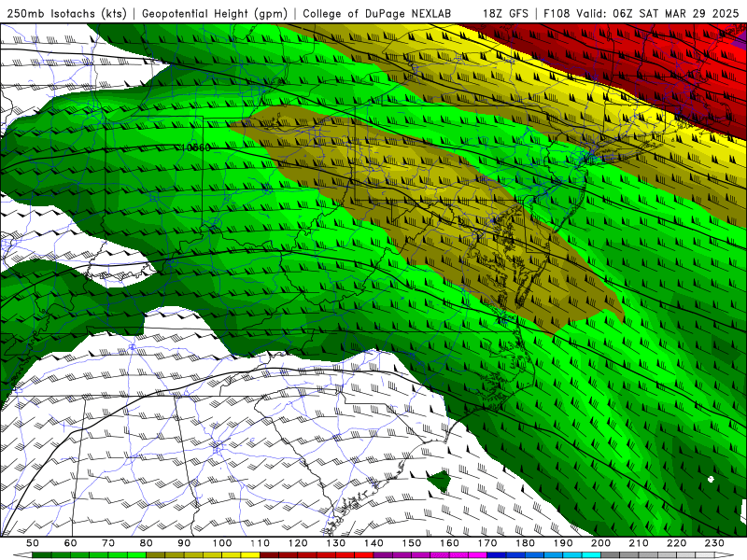This screenshot has width=747, height=560.
Task: Click the 'Geopotential Height (gpm)' title text
Action: tap(215, 13)
